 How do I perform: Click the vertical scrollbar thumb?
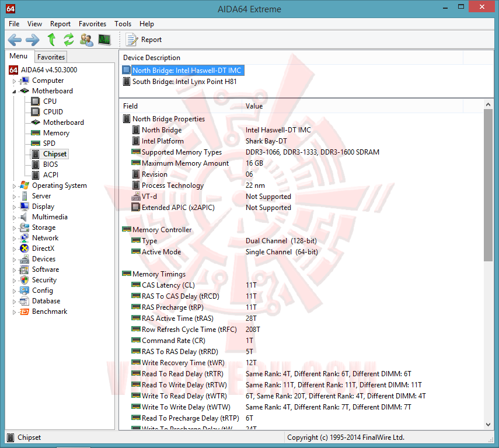coord(488,185)
